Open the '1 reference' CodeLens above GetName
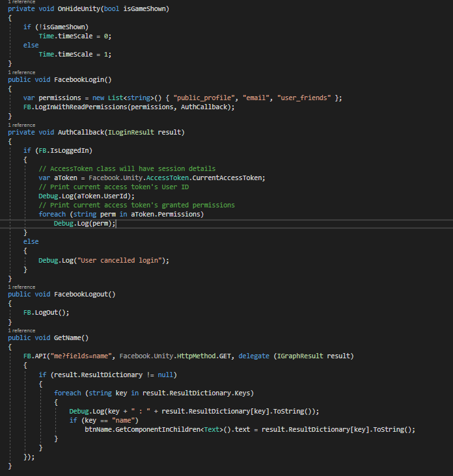This screenshot has width=453, height=476. point(21,330)
